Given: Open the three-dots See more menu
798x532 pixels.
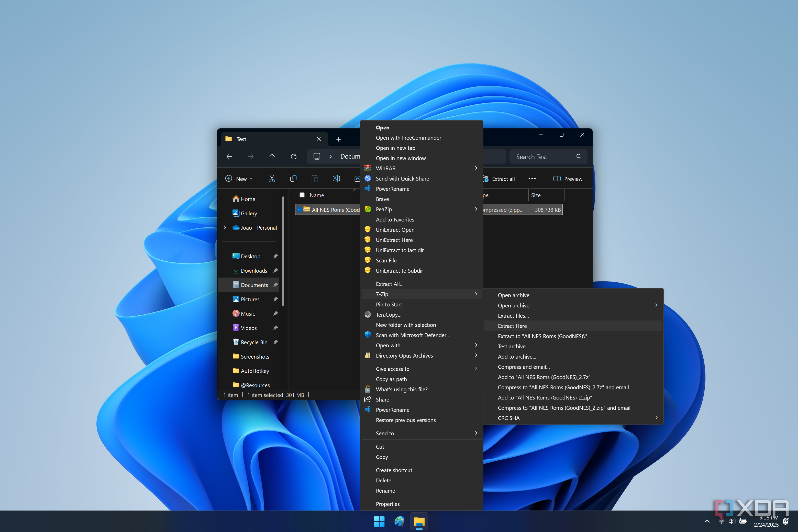Looking at the screenshot, I should click(532, 179).
